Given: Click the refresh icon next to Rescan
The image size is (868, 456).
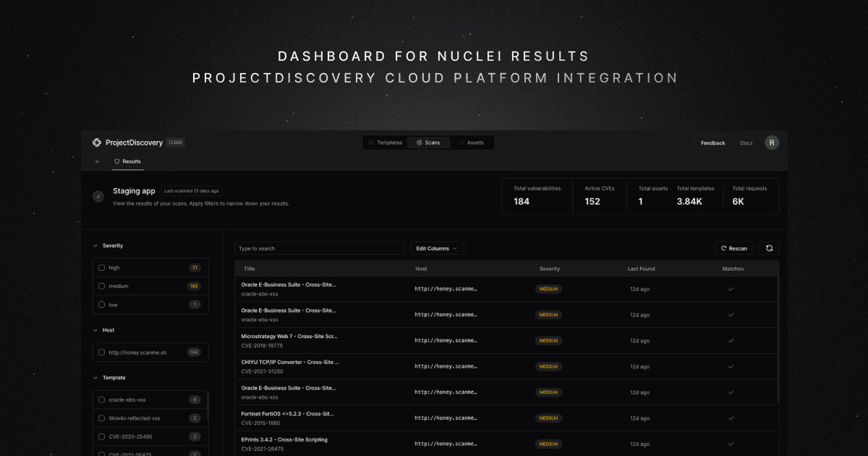Looking at the screenshot, I should 770,248.
